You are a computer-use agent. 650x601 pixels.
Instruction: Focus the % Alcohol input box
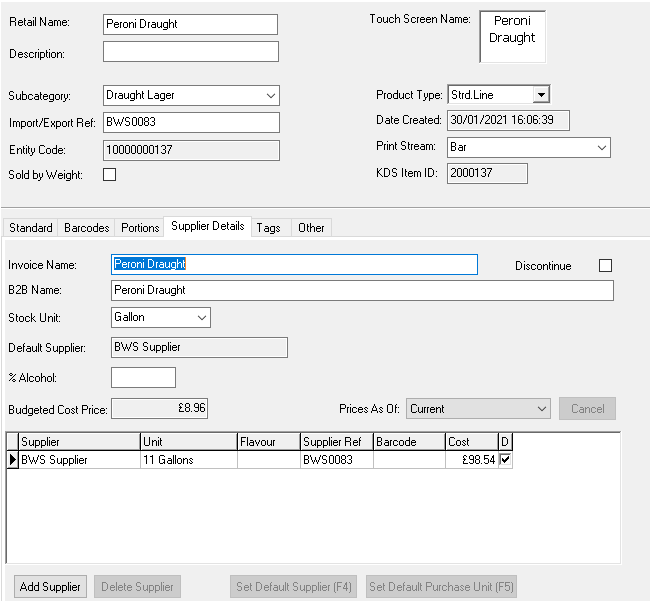coord(143,378)
